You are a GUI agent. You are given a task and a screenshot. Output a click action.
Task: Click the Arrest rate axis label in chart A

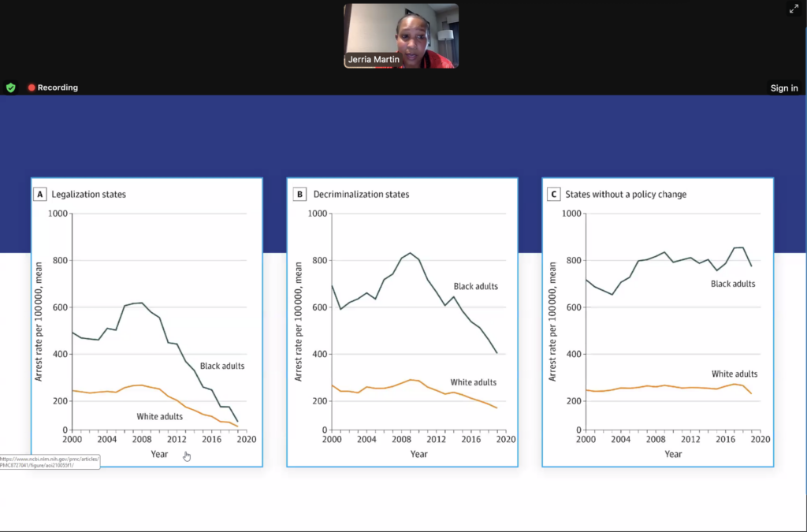[x=38, y=322]
